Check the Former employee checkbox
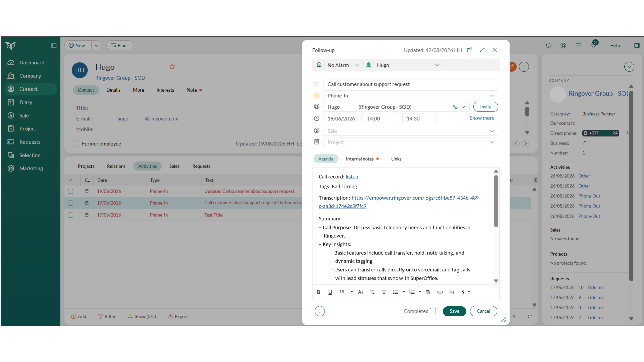The width and height of the screenshot is (644, 362). click(x=76, y=144)
